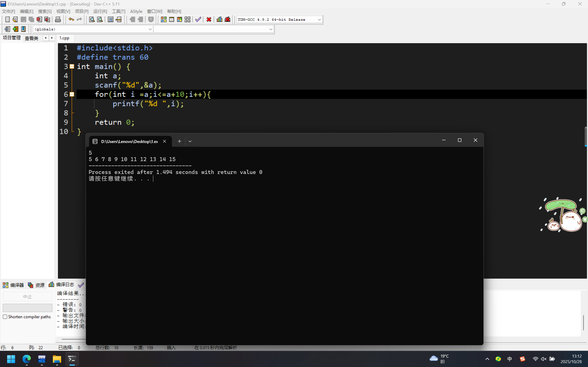This screenshot has height=367, width=588.
Task: Click the 中止 abort button
Action: 27,297
